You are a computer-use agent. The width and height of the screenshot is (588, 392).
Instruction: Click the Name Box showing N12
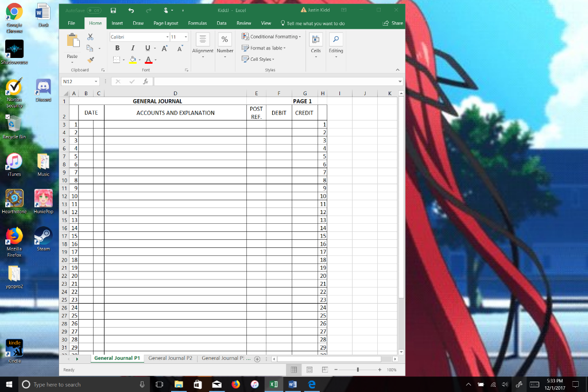coord(73,81)
